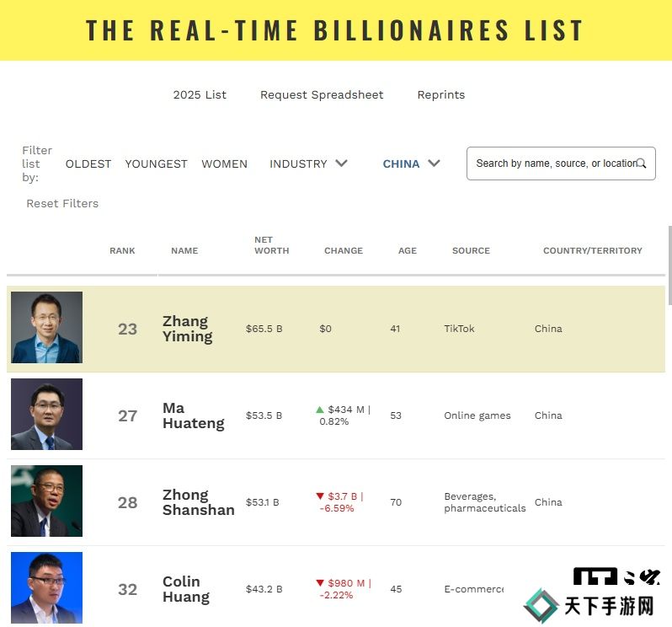Open Zhong Shanshan's profile photo
Image resolution: width=672 pixels, height=627 pixels.
coord(46,501)
